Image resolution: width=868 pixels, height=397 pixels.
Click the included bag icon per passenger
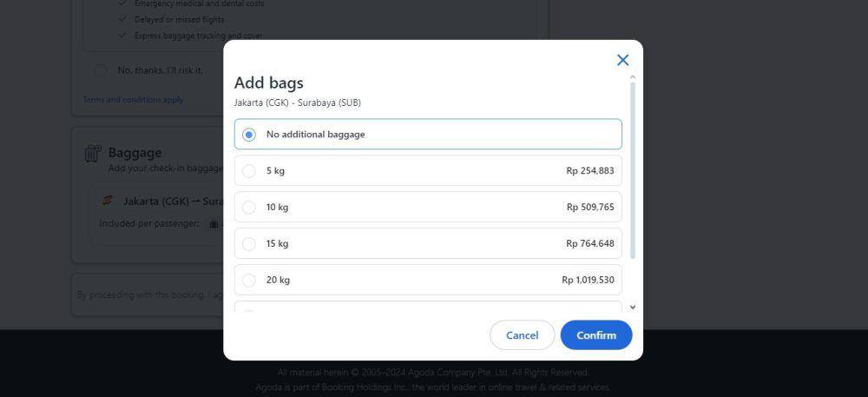[x=214, y=224]
